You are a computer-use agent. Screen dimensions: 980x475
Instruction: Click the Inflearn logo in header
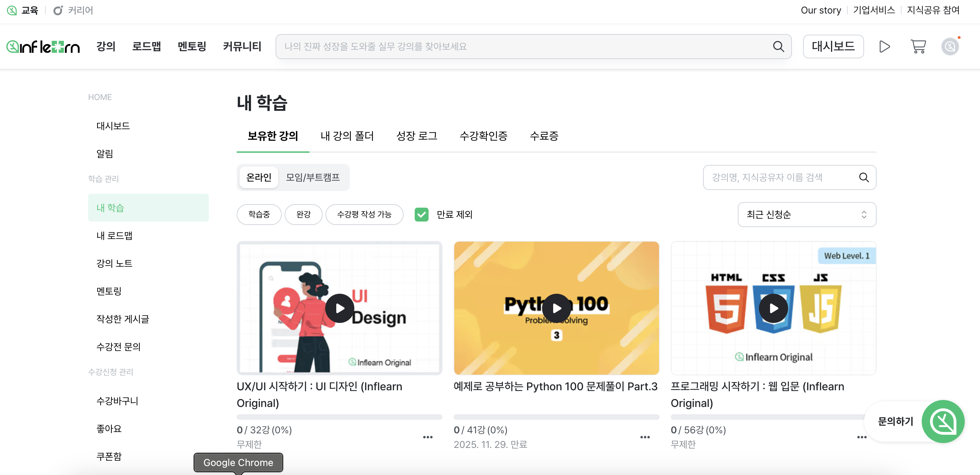tap(43, 47)
